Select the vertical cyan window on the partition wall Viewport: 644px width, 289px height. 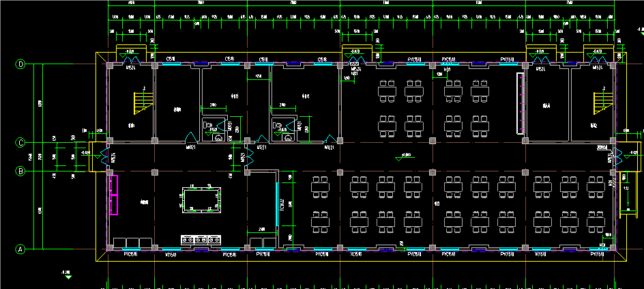(x=277, y=204)
